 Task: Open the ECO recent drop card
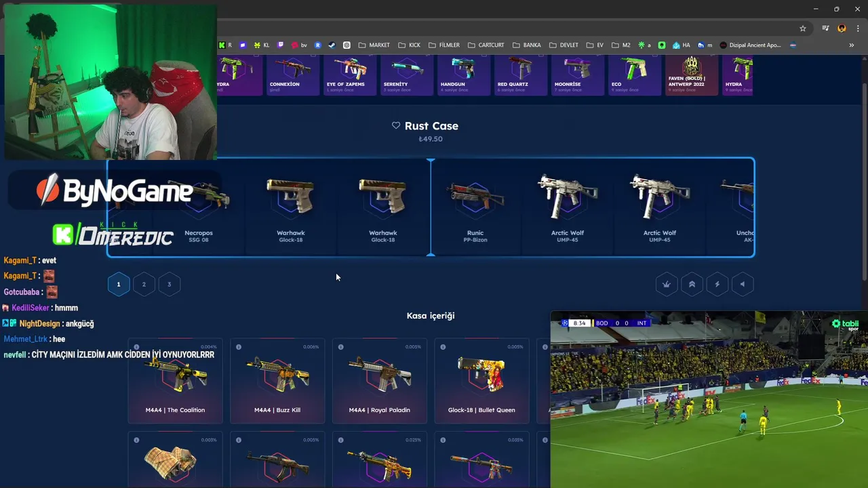(x=635, y=75)
